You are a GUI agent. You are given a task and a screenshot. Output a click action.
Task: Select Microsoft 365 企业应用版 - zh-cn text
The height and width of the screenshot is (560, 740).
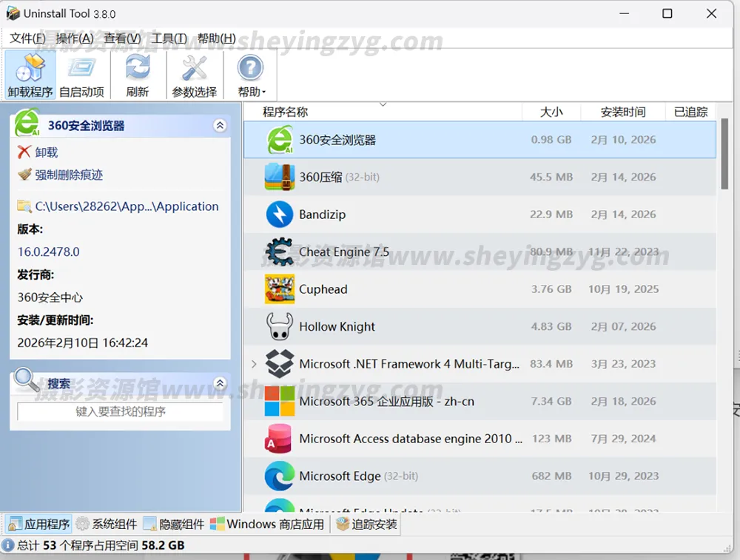pyautogui.click(x=386, y=402)
